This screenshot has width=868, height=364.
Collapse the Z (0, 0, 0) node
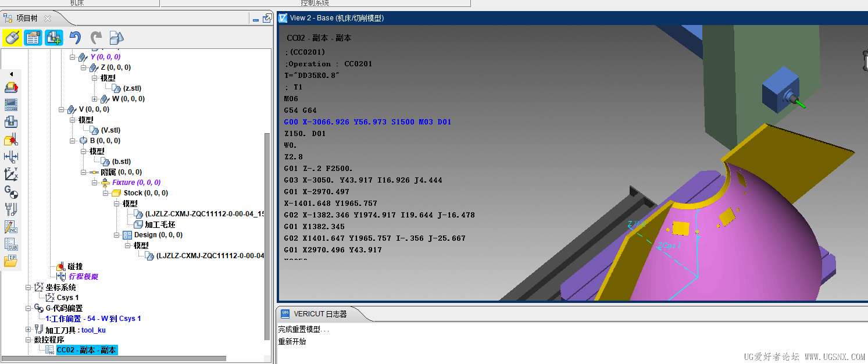(x=84, y=67)
